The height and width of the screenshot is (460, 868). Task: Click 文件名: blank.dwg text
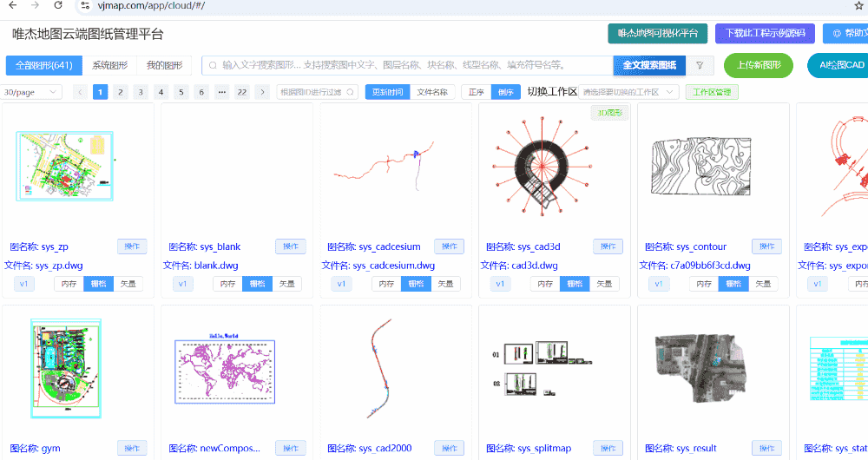(x=201, y=266)
